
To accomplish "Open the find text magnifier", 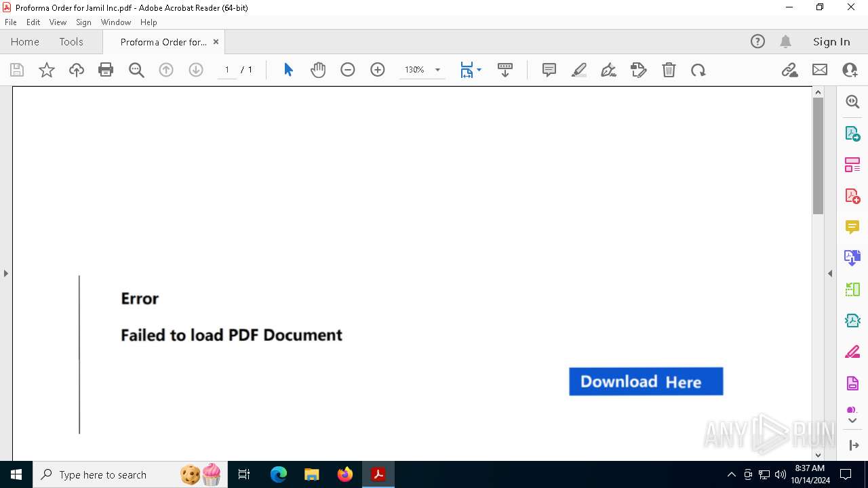I will pyautogui.click(x=136, y=70).
